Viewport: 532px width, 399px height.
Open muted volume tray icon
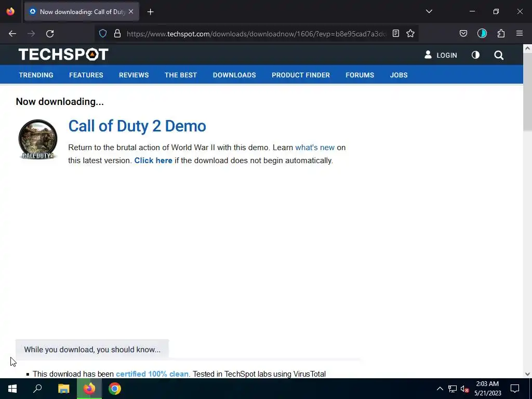click(465, 389)
